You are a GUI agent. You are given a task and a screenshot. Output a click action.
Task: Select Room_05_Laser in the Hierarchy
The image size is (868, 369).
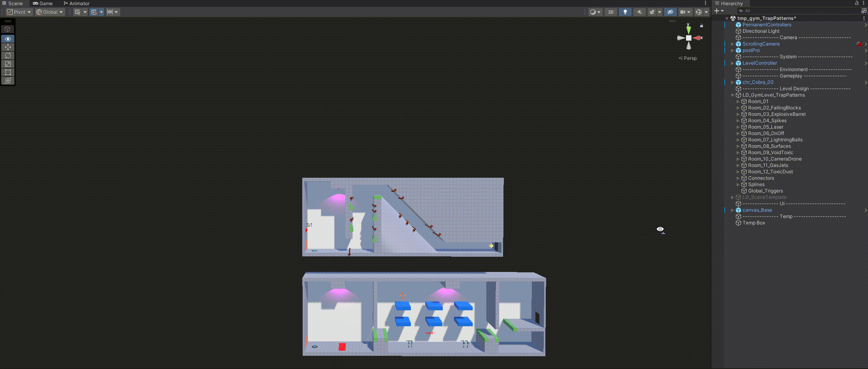tap(765, 127)
